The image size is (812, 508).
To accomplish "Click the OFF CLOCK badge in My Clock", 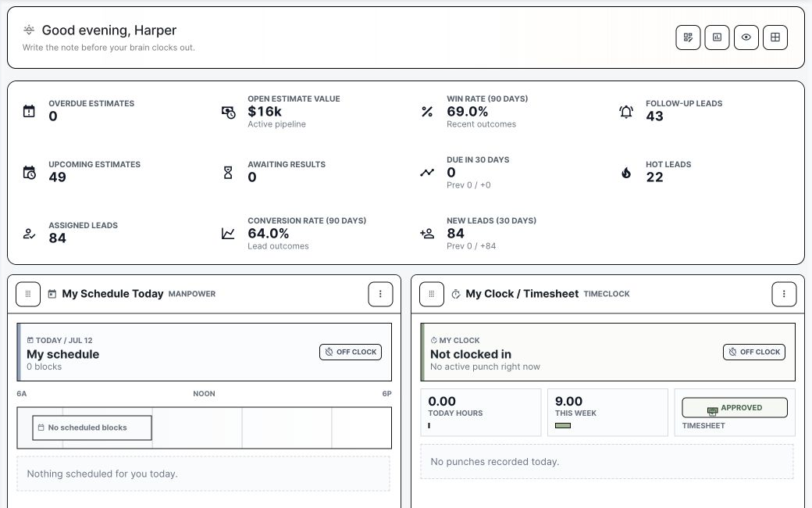I will 754,352.
